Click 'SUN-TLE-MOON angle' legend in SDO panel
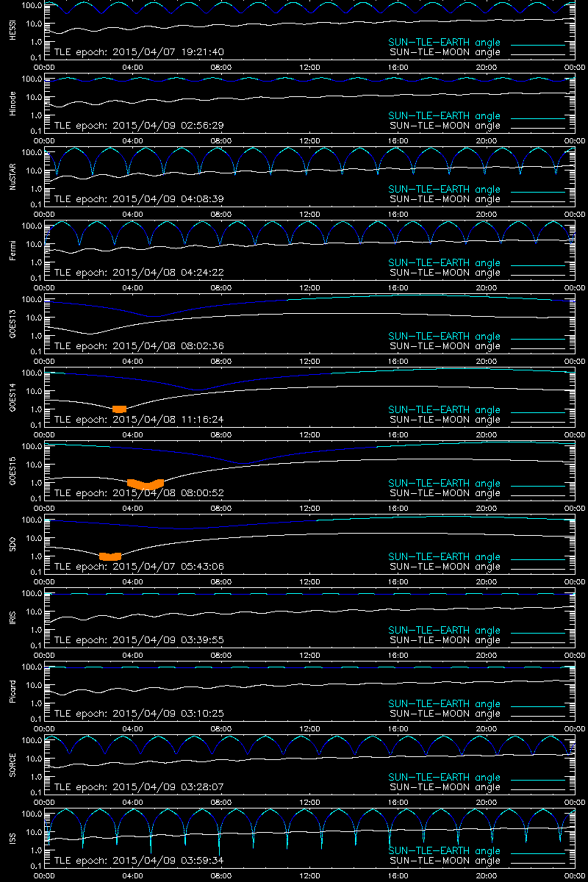588x882 pixels. (x=444, y=567)
